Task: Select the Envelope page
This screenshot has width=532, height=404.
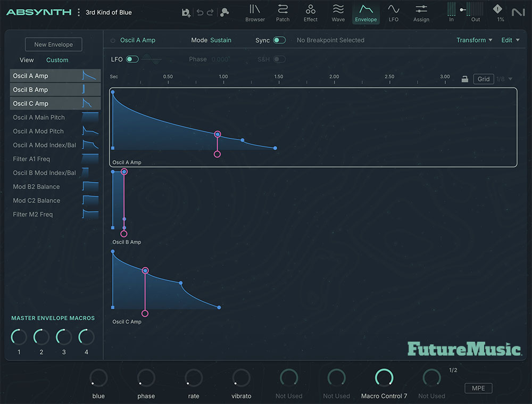Action: point(366,13)
